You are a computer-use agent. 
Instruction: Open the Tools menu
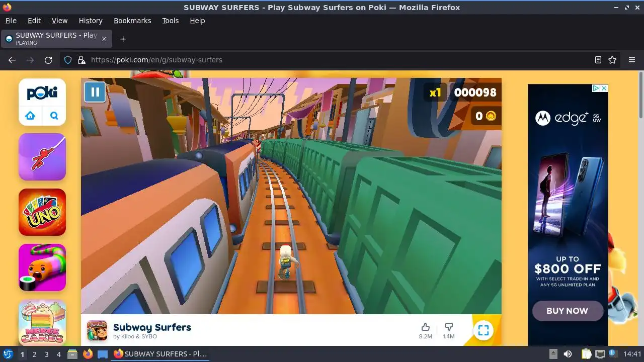pos(170,21)
